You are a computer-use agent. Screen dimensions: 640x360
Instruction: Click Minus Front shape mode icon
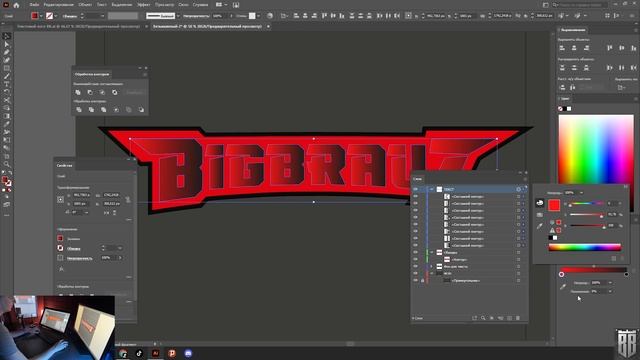click(x=90, y=93)
